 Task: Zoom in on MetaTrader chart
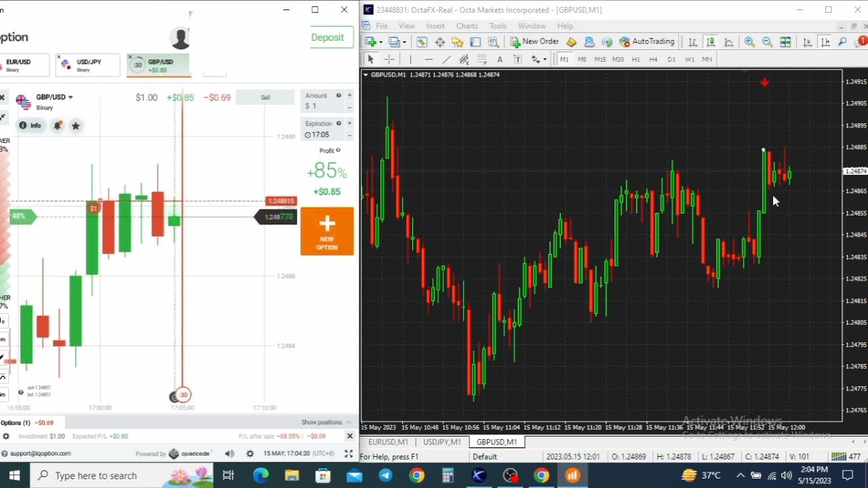pos(749,41)
